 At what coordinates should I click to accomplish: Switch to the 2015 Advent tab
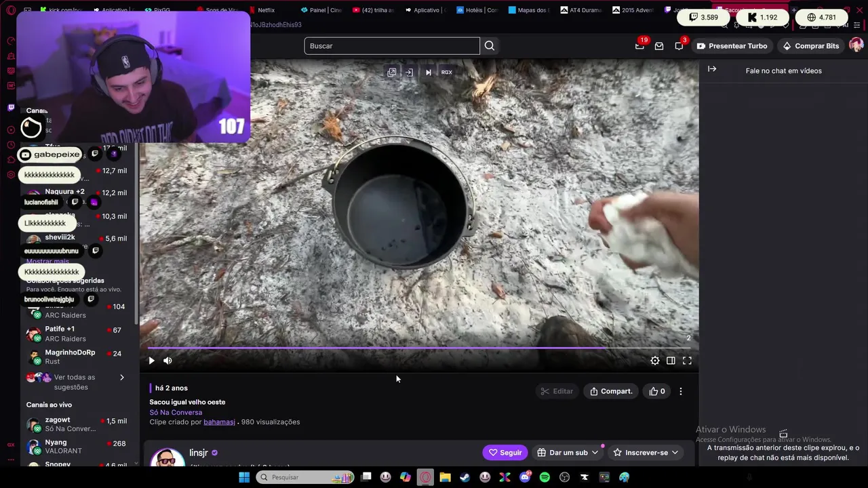[633, 10]
